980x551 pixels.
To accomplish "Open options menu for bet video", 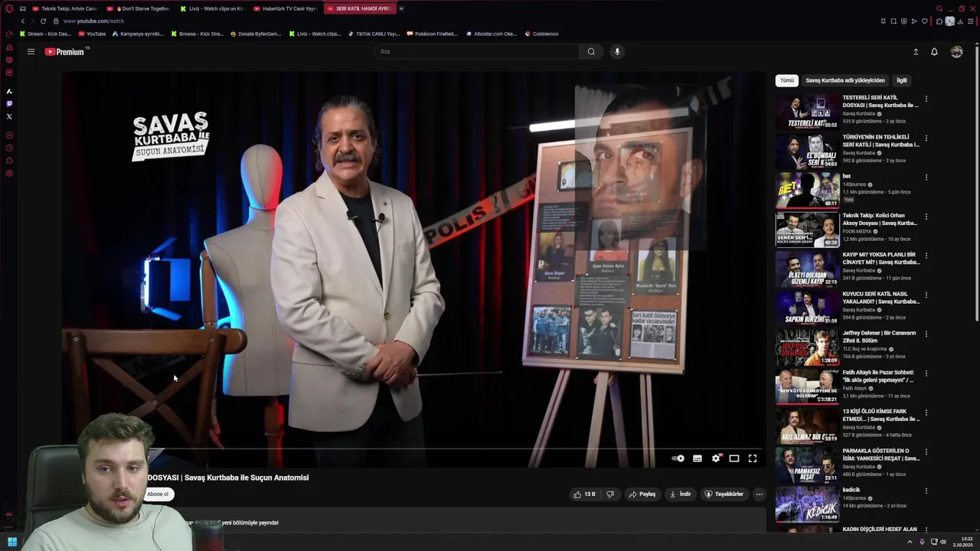I will 926,177.
